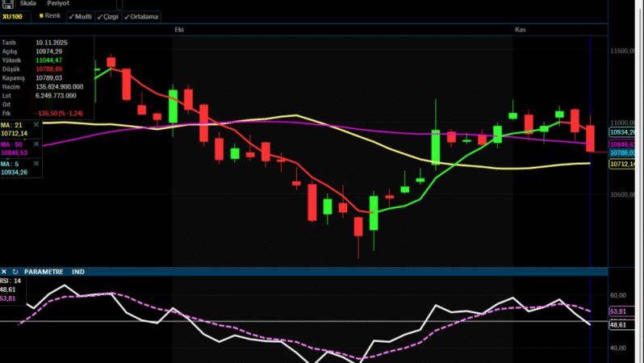Click the IND button in the indicator bar

click(78, 272)
